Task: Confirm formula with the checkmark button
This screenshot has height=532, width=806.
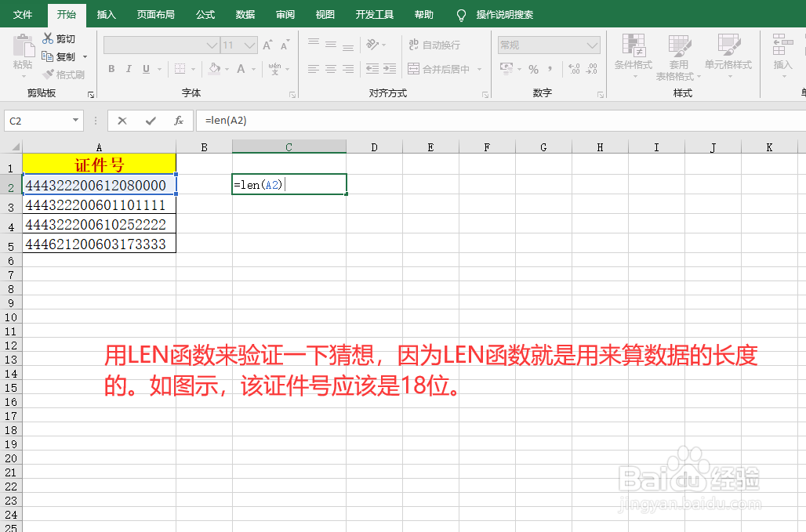Action: [x=149, y=121]
